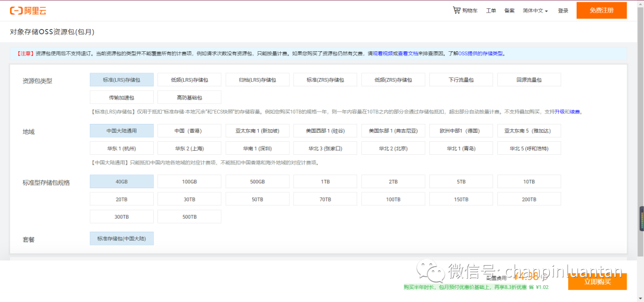Pick the 300TB storage package size
The height and width of the screenshot is (302, 644).
tap(122, 217)
